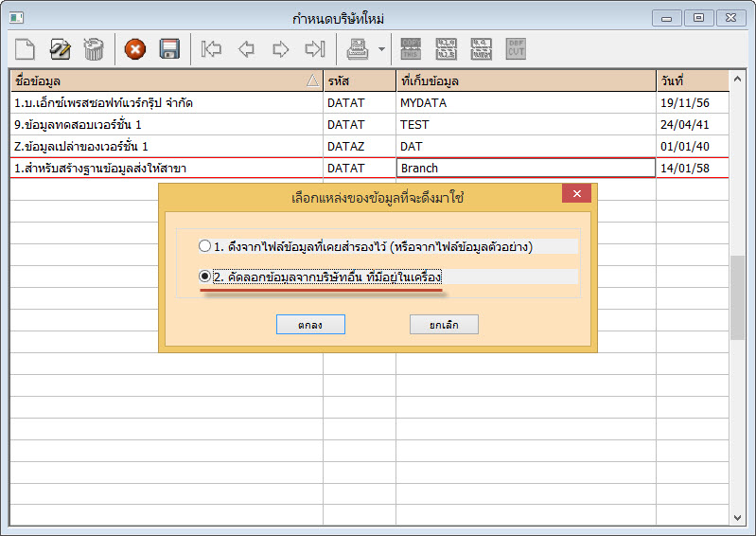This screenshot has height=536, width=756.
Task: Click the ที่เก็บข้อมูล column header
Action: point(526,80)
